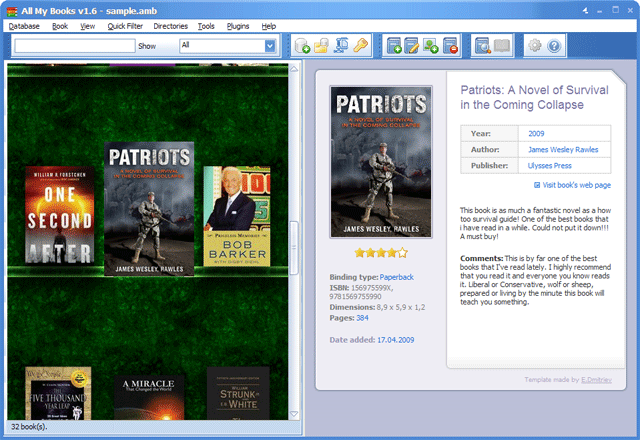Click the bookshelf scrollbar down arrow

[x=294, y=414]
